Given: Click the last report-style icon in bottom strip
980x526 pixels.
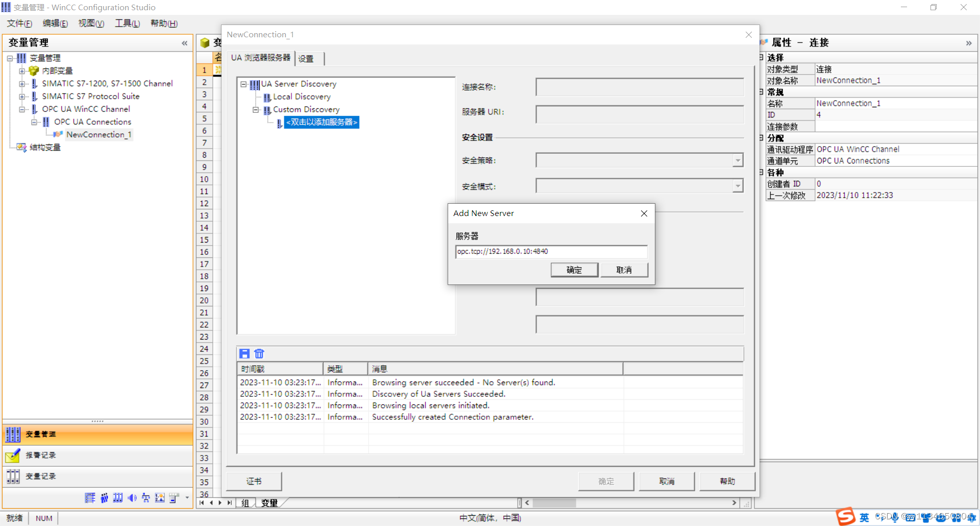Looking at the screenshot, I should [x=174, y=498].
